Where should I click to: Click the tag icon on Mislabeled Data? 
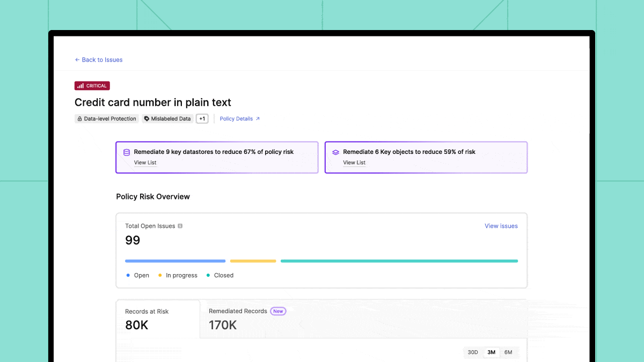[147, 119]
